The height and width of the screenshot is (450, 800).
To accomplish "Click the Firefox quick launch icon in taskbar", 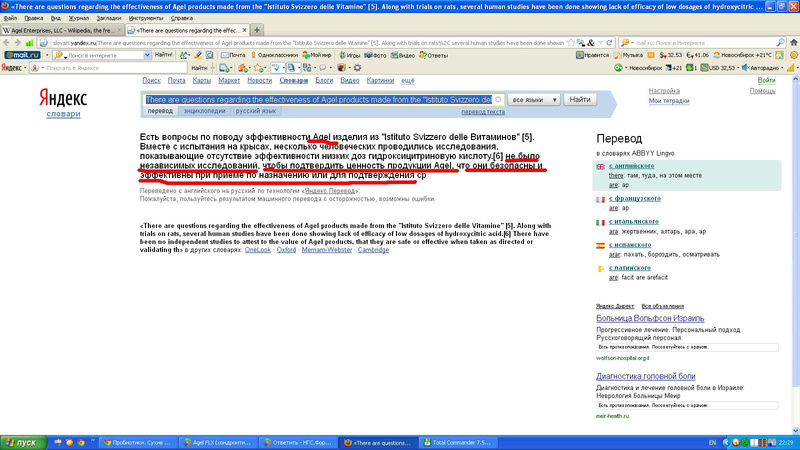I will pos(69,442).
